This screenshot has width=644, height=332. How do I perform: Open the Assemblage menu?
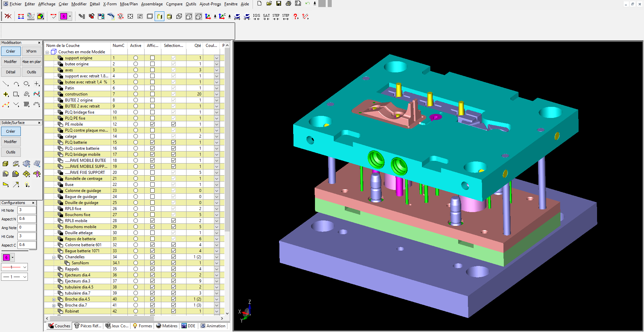[x=152, y=4]
